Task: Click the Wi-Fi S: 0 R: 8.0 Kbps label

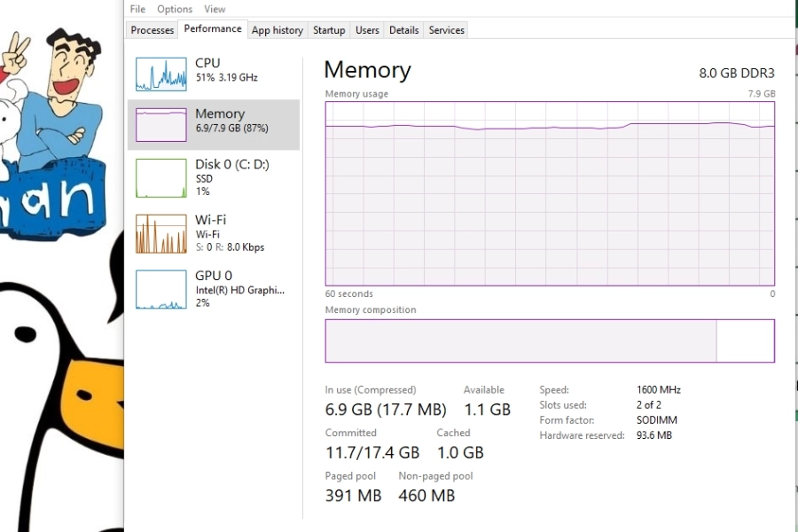Action: 230,247
